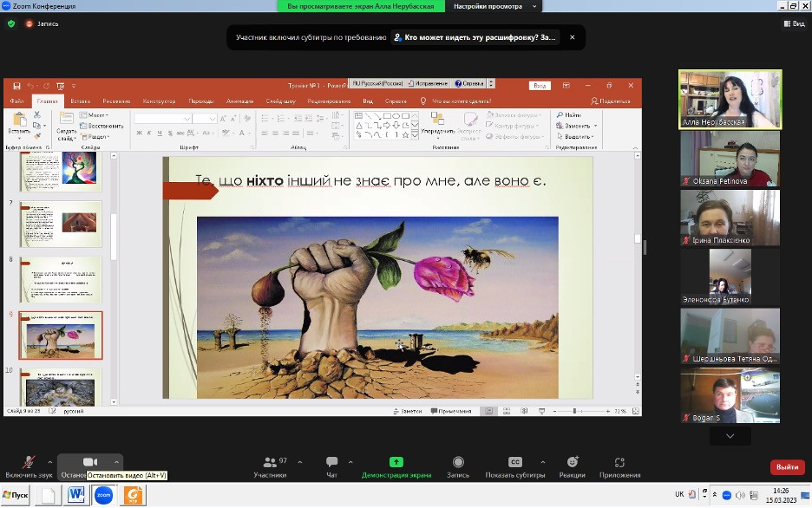Click the Вход sign-in button
Image resolution: width=812 pixels, height=508 pixels.
[x=540, y=85]
